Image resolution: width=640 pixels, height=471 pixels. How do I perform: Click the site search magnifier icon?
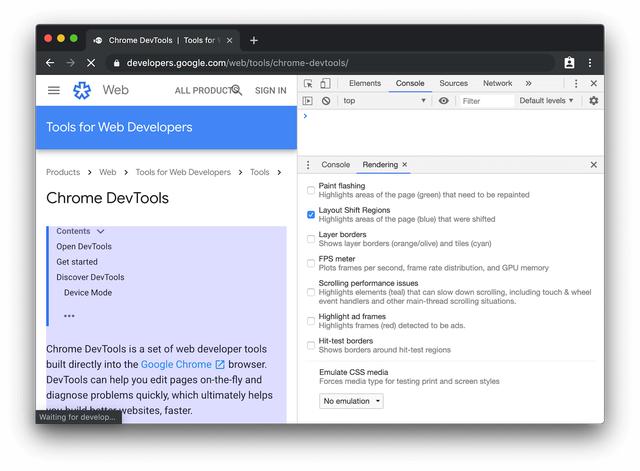[x=237, y=90]
